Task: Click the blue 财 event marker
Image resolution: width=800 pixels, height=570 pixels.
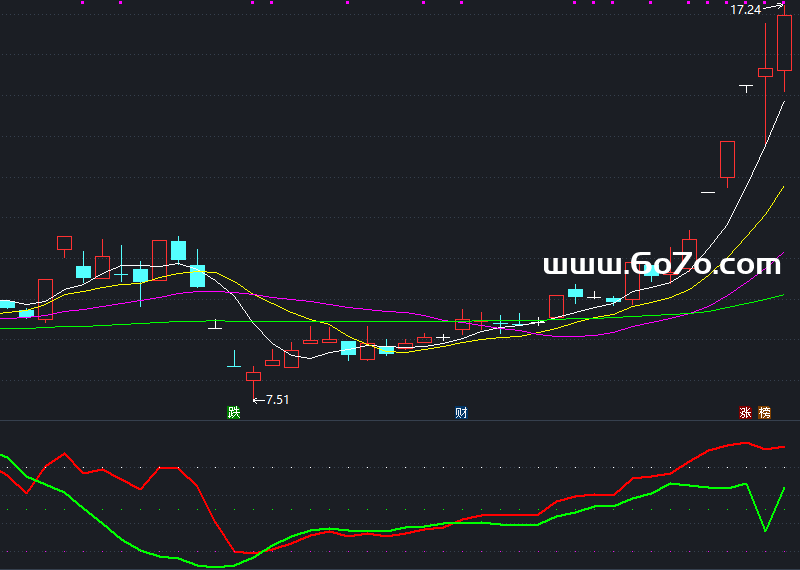Action: click(x=461, y=412)
